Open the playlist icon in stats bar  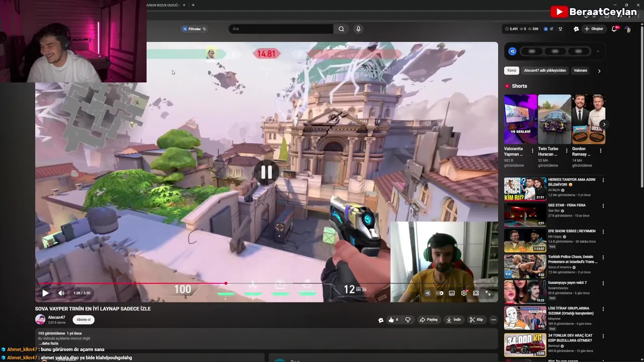pyautogui.click(x=552, y=29)
